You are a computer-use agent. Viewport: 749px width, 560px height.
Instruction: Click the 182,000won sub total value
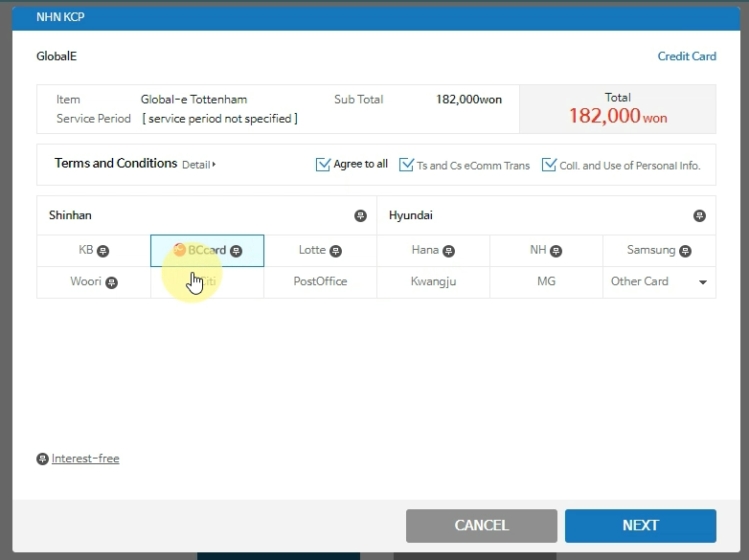(469, 100)
